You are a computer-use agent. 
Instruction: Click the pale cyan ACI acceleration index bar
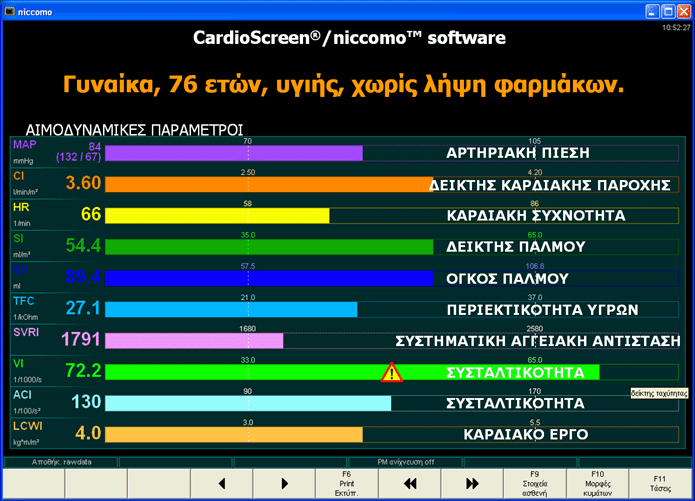(x=248, y=403)
